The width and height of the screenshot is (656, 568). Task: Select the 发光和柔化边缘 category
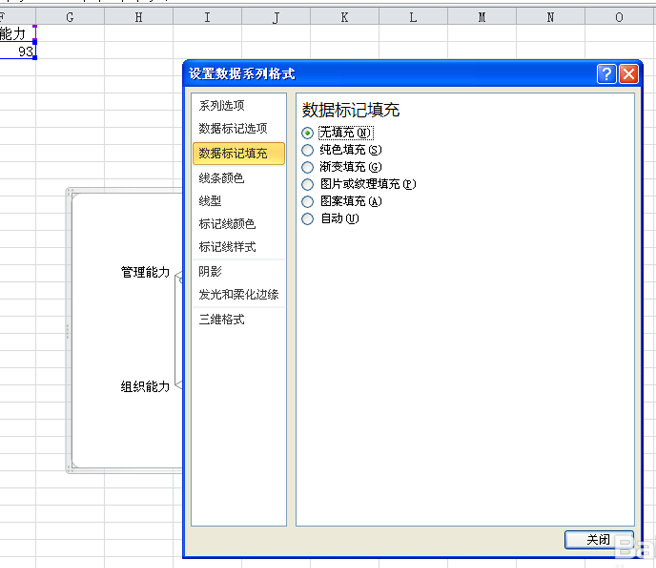[x=238, y=294]
